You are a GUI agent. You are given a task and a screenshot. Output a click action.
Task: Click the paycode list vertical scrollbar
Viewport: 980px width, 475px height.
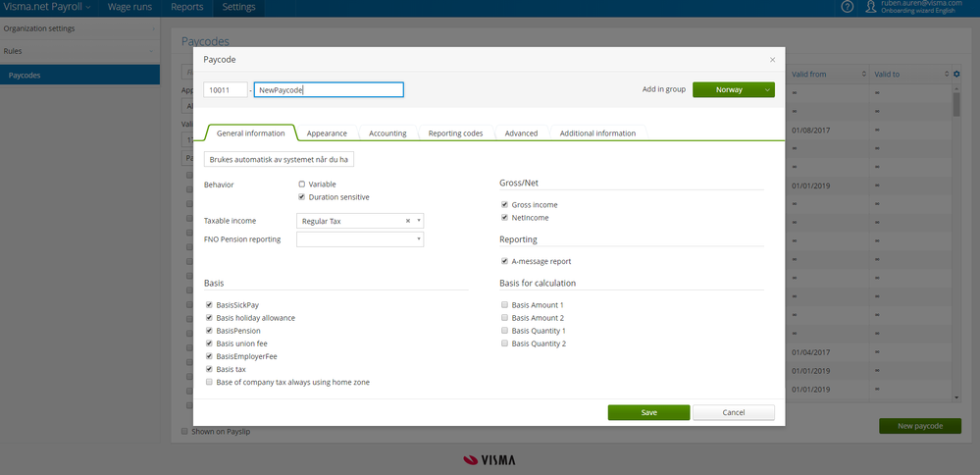[956, 241]
